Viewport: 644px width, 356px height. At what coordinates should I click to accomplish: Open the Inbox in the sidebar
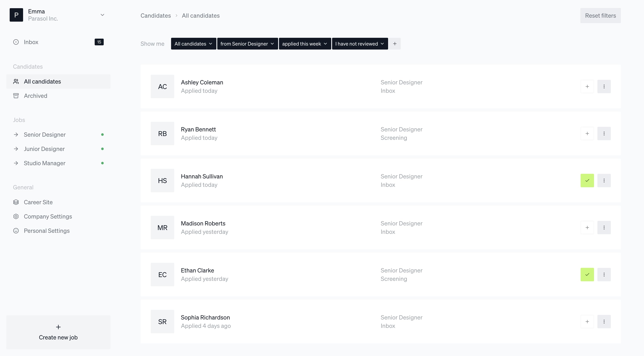pos(58,42)
